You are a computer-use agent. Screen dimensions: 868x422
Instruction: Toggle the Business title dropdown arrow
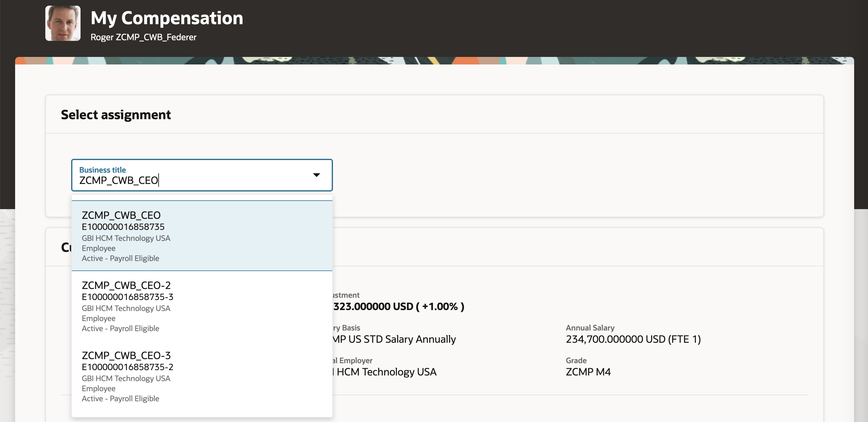point(316,175)
